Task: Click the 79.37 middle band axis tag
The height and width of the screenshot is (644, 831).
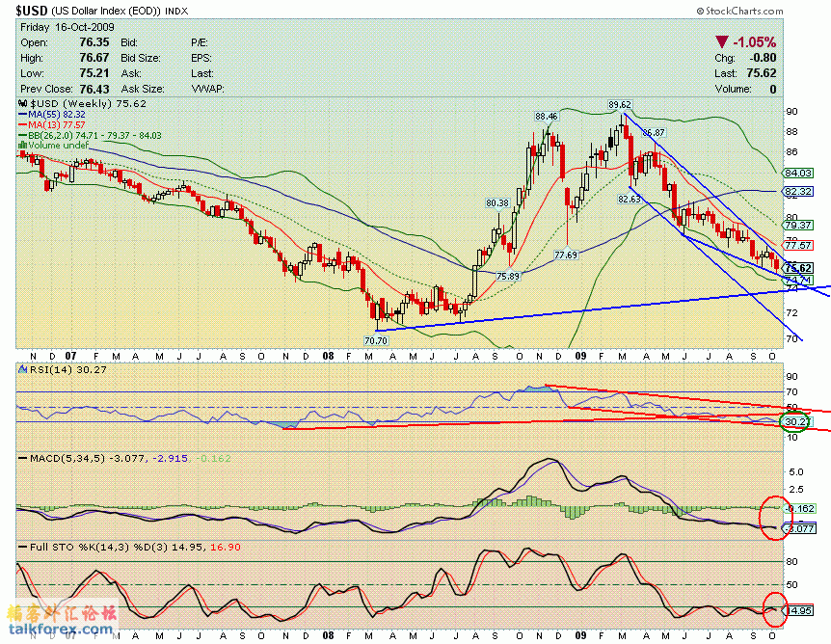Action: coord(798,226)
